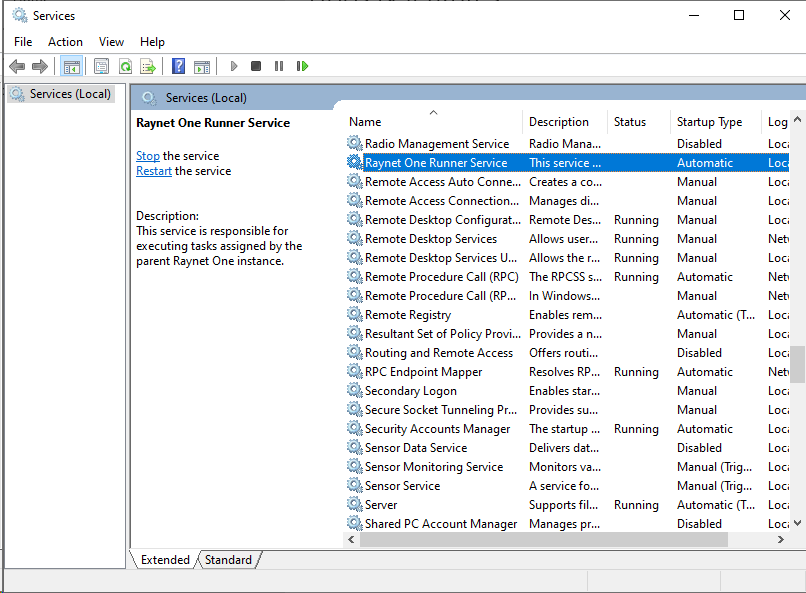The width and height of the screenshot is (806, 593).
Task: Click the Back arrow toolbar icon
Action: click(x=17, y=66)
